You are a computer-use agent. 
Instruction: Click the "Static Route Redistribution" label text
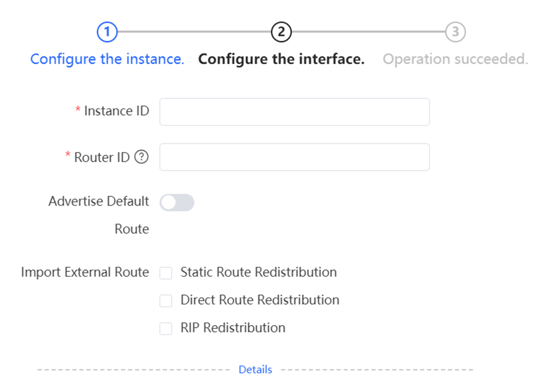click(259, 272)
